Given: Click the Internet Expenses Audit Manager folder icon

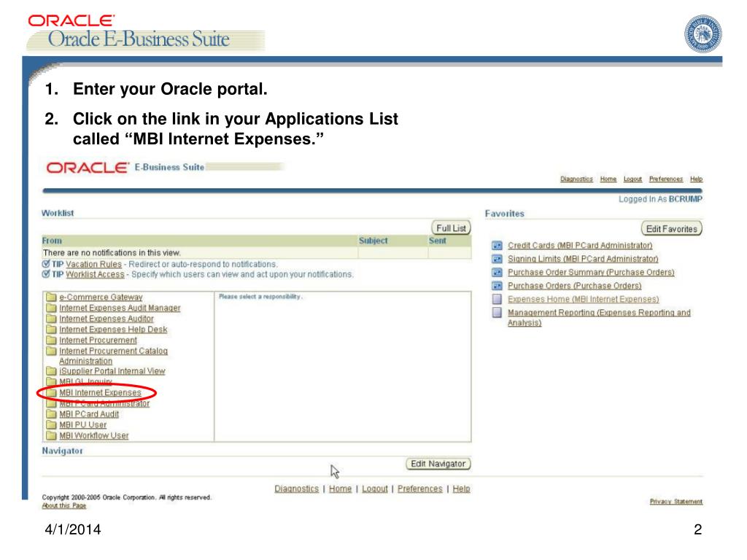Looking at the screenshot, I should click(x=51, y=308).
